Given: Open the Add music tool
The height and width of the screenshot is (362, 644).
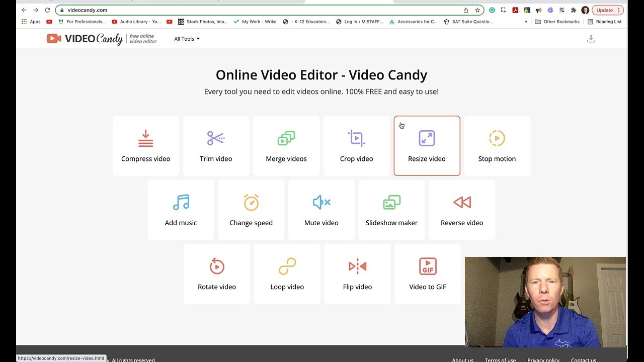Looking at the screenshot, I should pyautogui.click(x=181, y=210).
